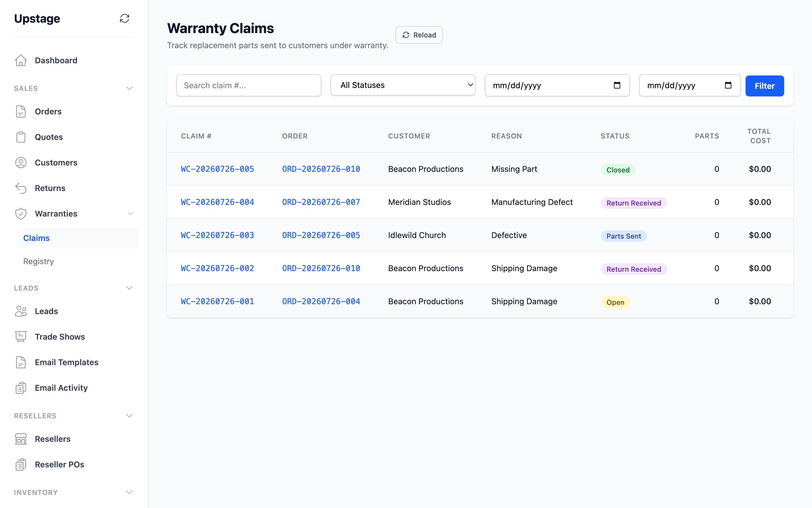Viewport: 812px width, 508px height.
Task: Open the warranty Registry page
Action: coord(39,261)
